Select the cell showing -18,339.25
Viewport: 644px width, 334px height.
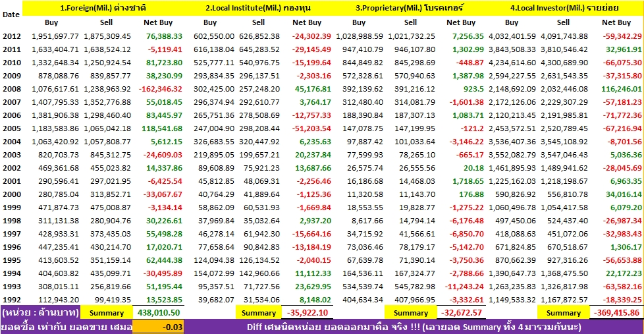tap(622, 300)
